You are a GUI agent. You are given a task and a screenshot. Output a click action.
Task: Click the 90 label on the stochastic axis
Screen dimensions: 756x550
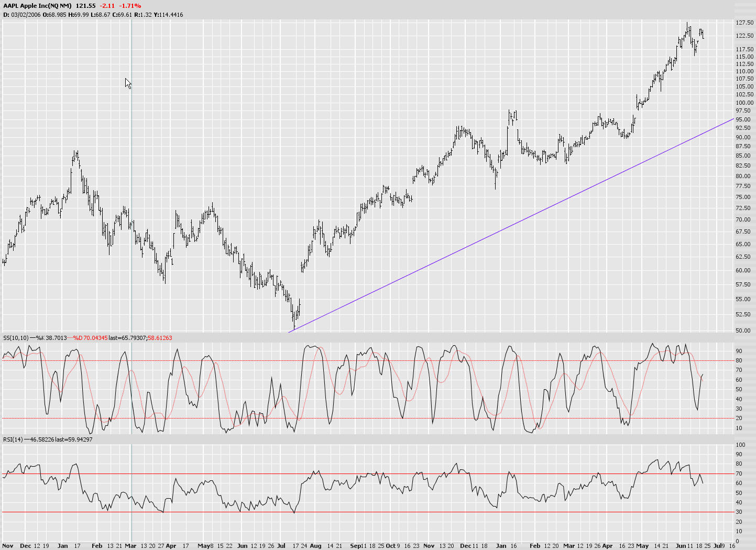click(739, 351)
